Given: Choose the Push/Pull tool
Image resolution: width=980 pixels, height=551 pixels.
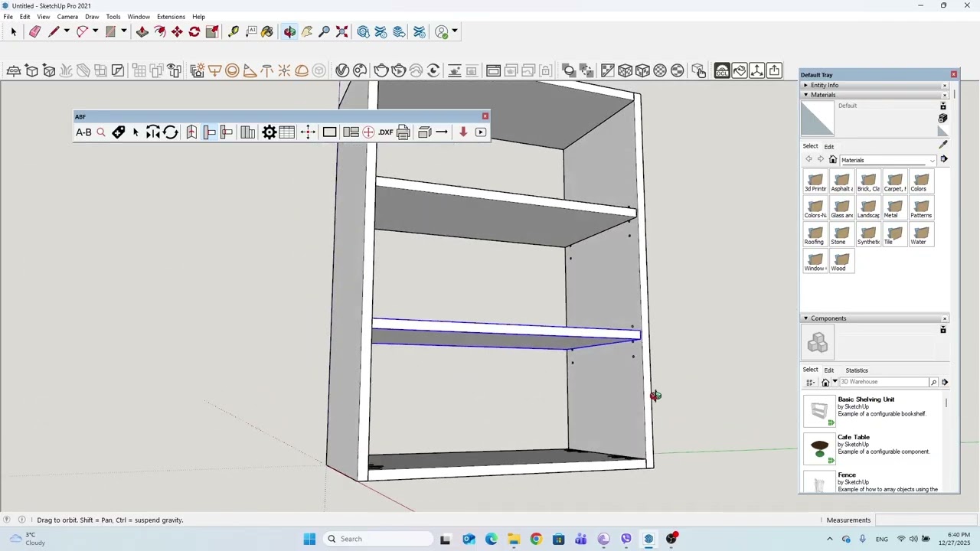Looking at the screenshot, I should pyautogui.click(x=142, y=31).
